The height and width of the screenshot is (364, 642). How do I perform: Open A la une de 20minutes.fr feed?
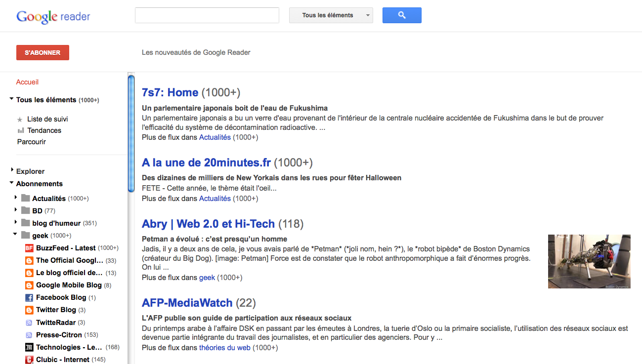coord(207,162)
